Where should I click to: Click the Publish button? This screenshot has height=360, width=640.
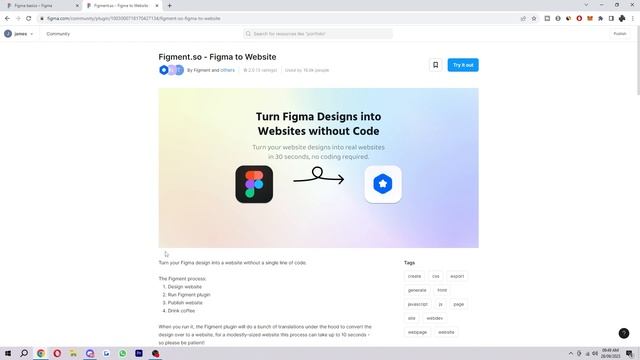620,34
